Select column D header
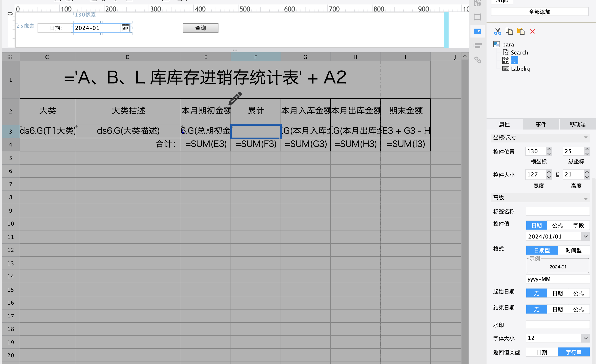Screen dimensions: 596x364 coord(128,57)
